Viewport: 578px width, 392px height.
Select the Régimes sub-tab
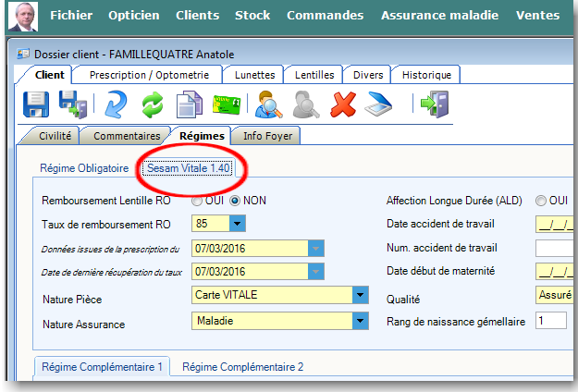pos(202,136)
